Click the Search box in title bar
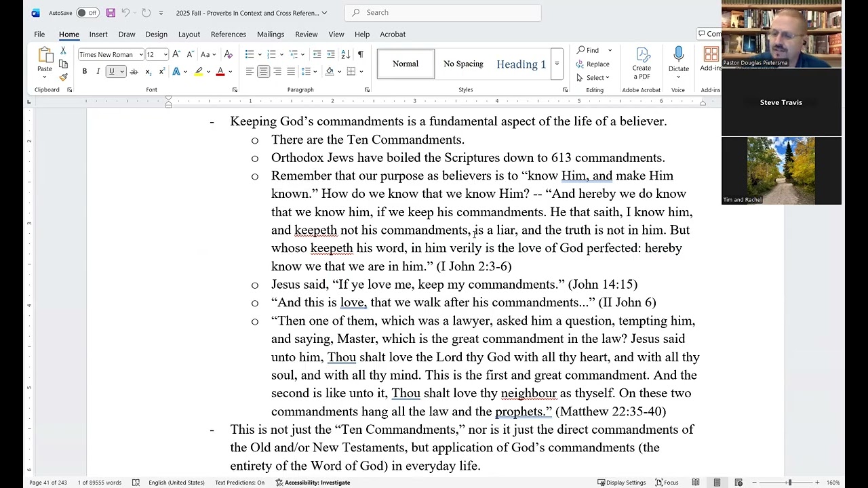The image size is (868, 488). point(443,13)
